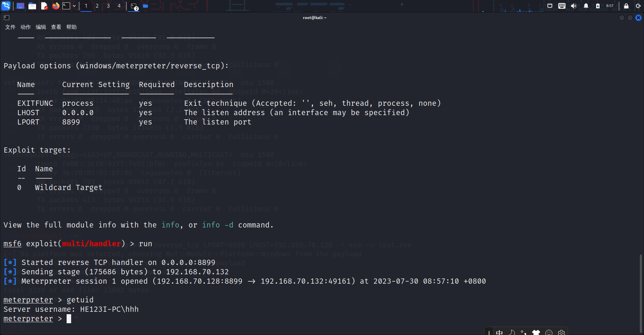This screenshot has width=644, height=335.
Task: Open notifications with the bell tray icon
Action: coord(586,6)
